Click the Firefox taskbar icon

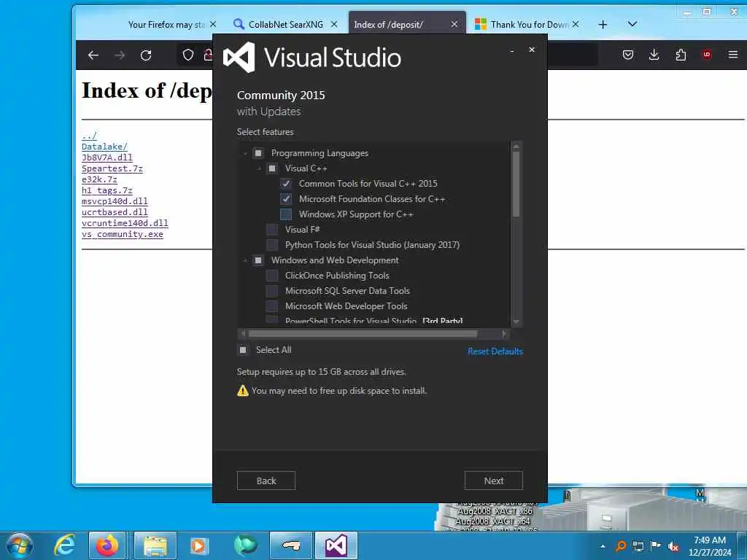pos(107,545)
